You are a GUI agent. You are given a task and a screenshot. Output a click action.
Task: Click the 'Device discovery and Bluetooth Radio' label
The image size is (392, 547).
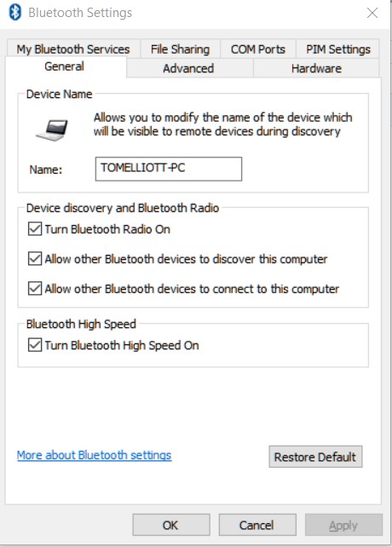[x=123, y=208]
